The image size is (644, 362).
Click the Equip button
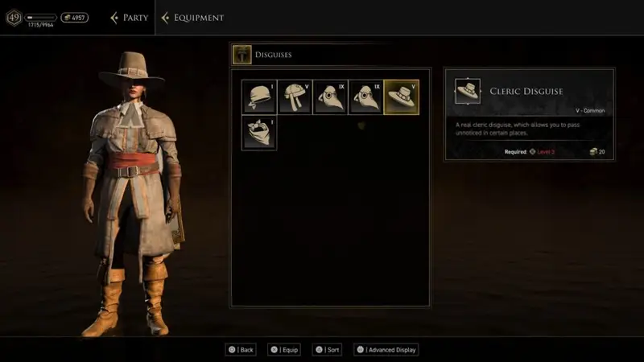(x=284, y=350)
